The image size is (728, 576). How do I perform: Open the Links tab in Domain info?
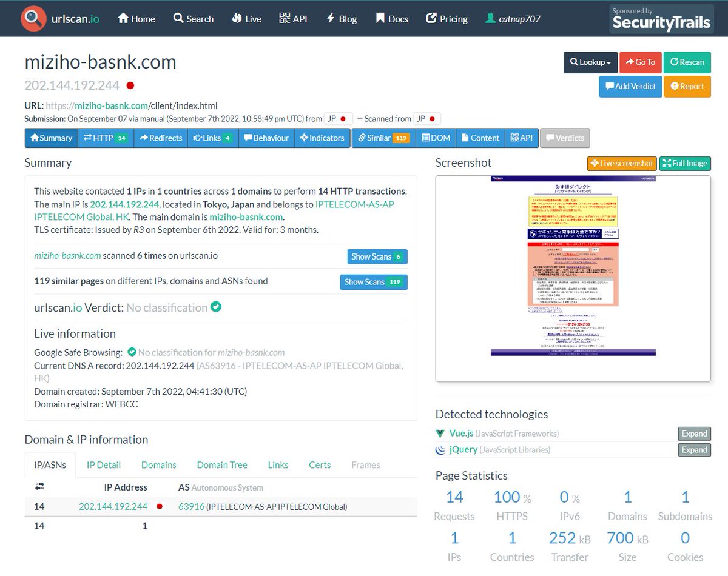(x=278, y=465)
